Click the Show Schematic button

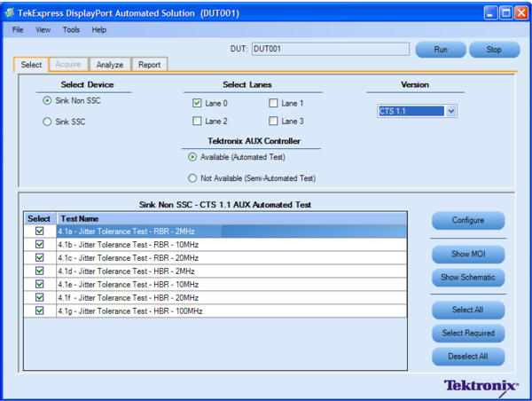[468, 278]
